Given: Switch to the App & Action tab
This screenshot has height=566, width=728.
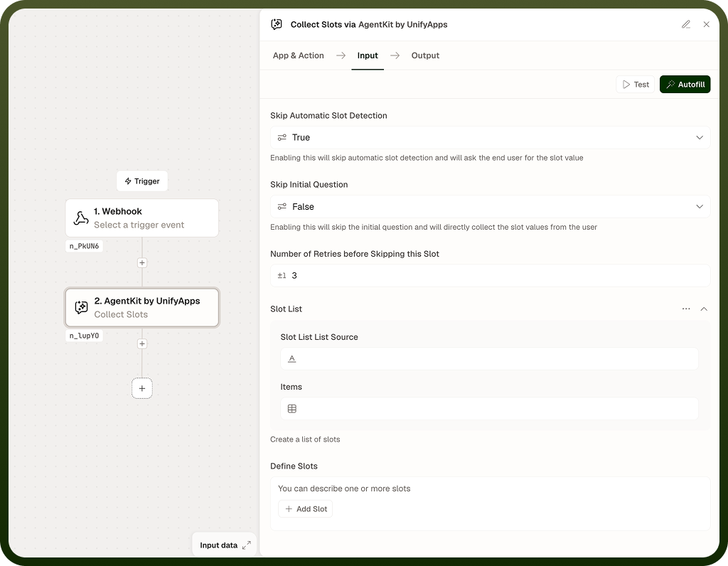Looking at the screenshot, I should pos(298,55).
